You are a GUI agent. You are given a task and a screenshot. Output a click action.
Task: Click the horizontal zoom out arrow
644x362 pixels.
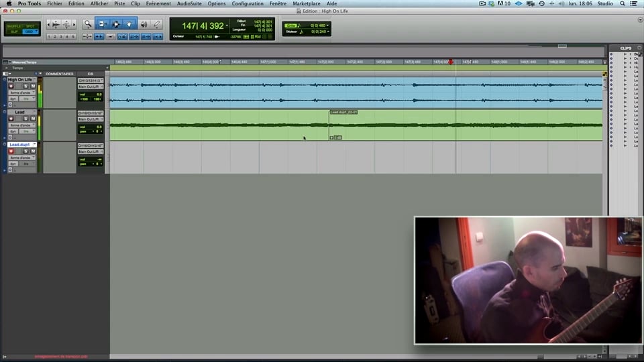coord(48,25)
